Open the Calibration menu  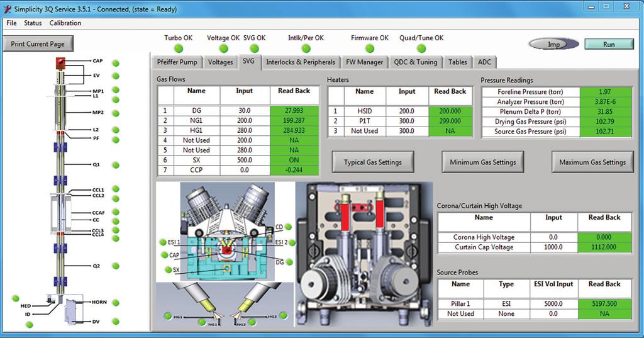coord(65,23)
